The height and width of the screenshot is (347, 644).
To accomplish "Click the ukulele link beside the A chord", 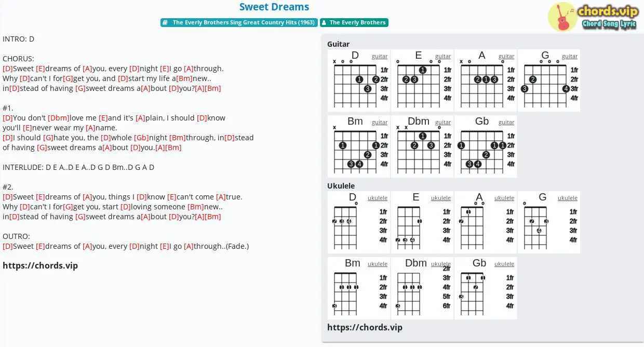I will tap(504, 198).
